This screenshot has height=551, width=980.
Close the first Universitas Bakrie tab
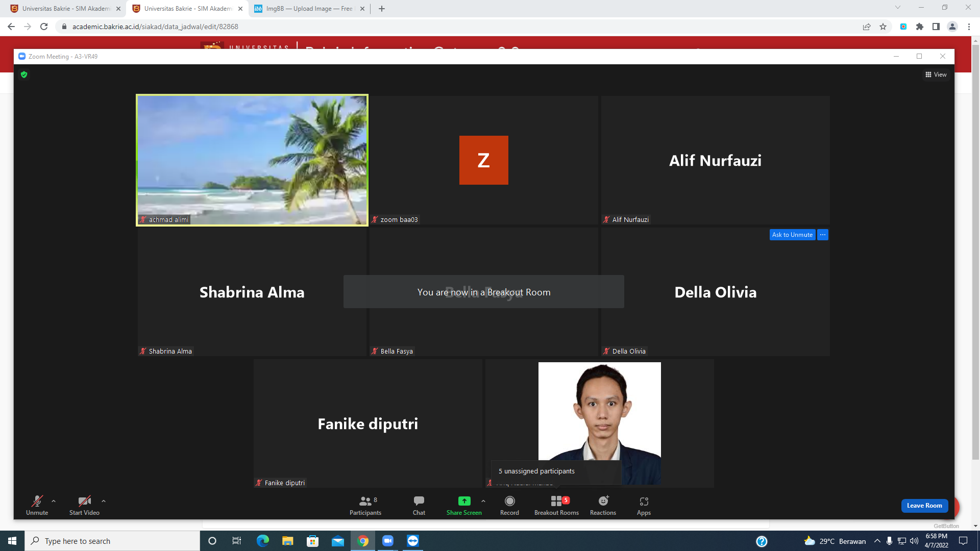(118, 9)
